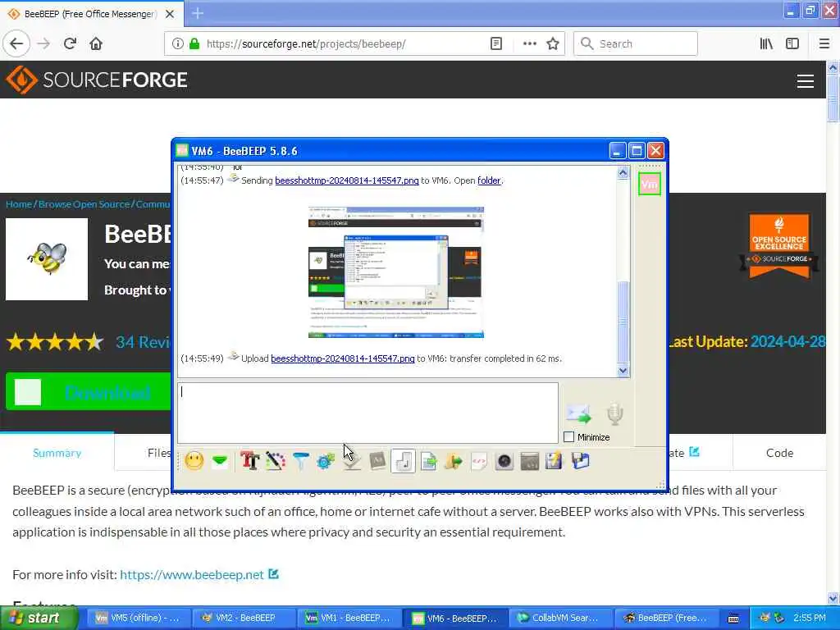Viewport: 840px width, 630px height.
Task: Go back in Firefox
Action: pos(16,43)
